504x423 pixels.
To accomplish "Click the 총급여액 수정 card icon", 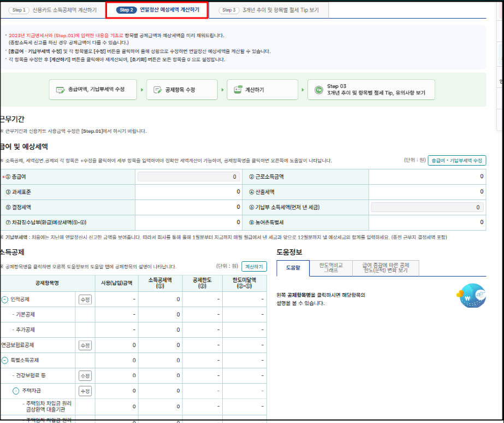I will point(60,90).
